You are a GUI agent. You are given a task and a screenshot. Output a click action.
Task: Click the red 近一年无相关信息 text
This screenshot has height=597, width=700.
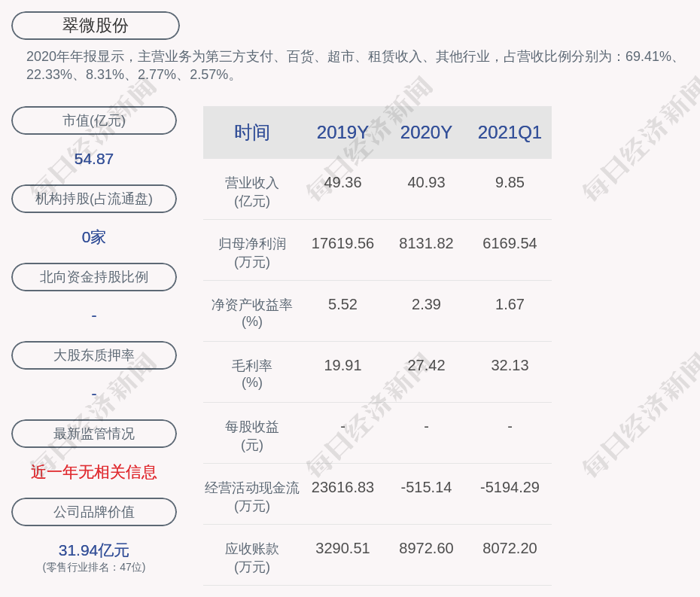point(94,472)
